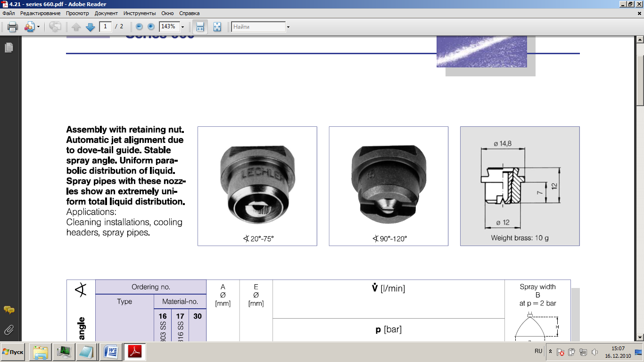644x362 pixels.
Task: Click the network connection tray icon
Action: tap(583, 352)
